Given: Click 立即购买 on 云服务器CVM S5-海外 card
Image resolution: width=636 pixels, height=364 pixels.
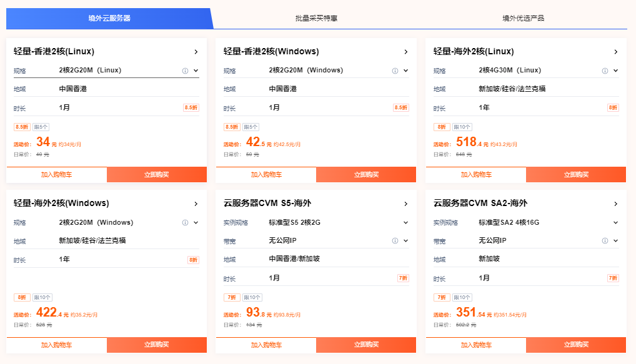Looking at the screenshot, I should [366, 345].
